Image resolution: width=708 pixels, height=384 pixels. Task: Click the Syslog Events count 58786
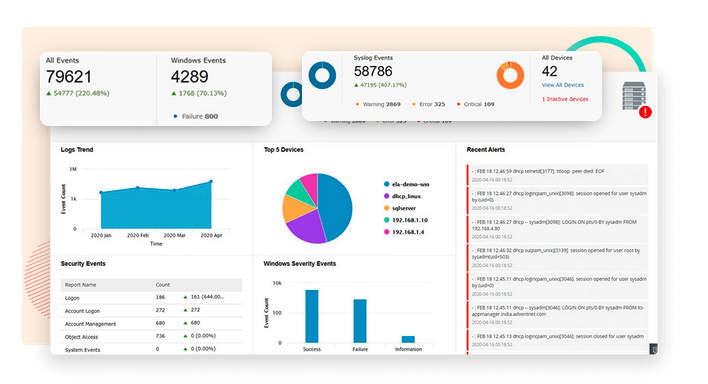click(x=373, y=71)
